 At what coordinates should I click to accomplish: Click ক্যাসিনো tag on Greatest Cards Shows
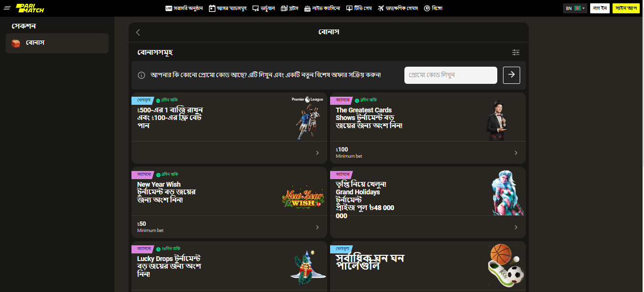342,100
